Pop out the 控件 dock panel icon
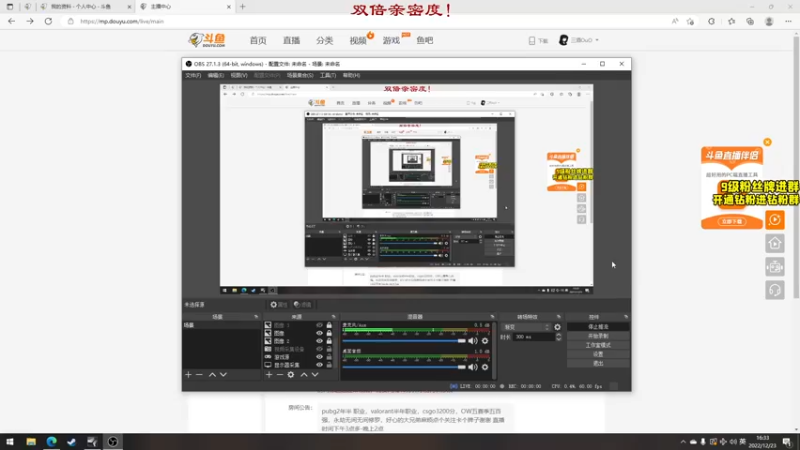800x450 pixels. (x=626, y=317)
